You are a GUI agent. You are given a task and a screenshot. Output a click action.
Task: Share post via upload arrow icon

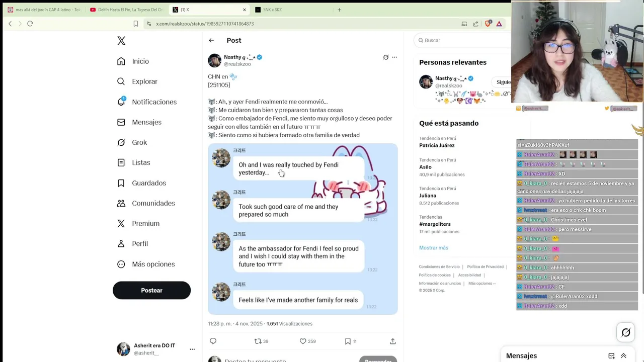pyautogui.click(x=392, y=341)
